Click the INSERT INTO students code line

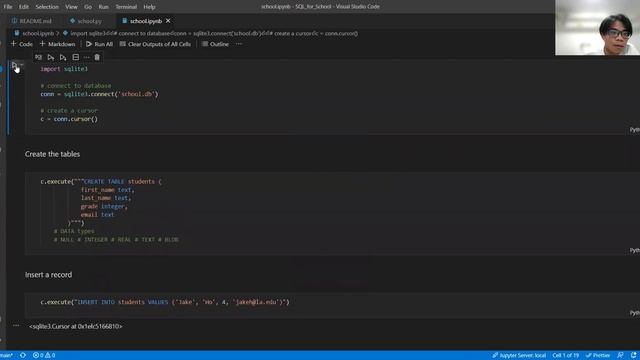[x=165, y=302]
